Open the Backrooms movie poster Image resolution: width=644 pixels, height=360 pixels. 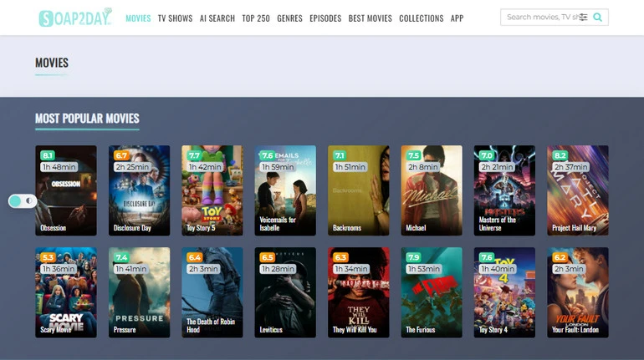359,190
